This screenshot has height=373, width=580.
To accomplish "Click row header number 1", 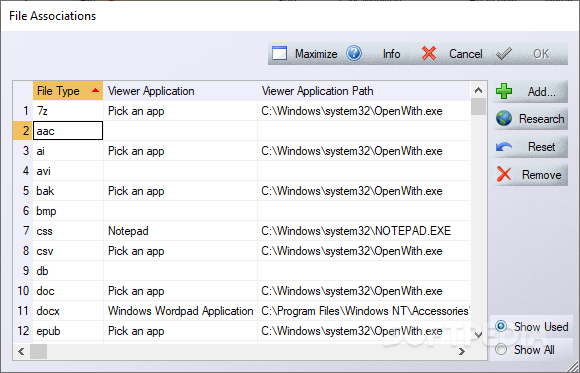I will pyautogui.click(x=23, y=111).
